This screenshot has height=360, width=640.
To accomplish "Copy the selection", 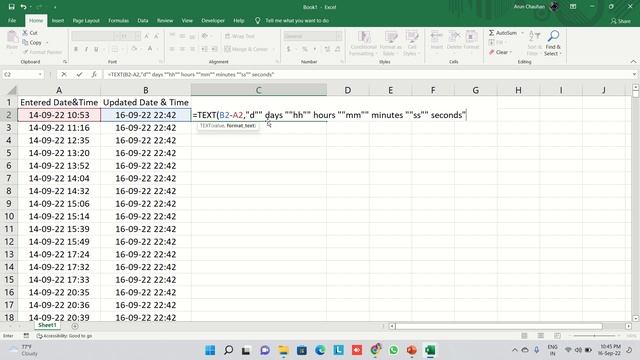I will [32, 42].
